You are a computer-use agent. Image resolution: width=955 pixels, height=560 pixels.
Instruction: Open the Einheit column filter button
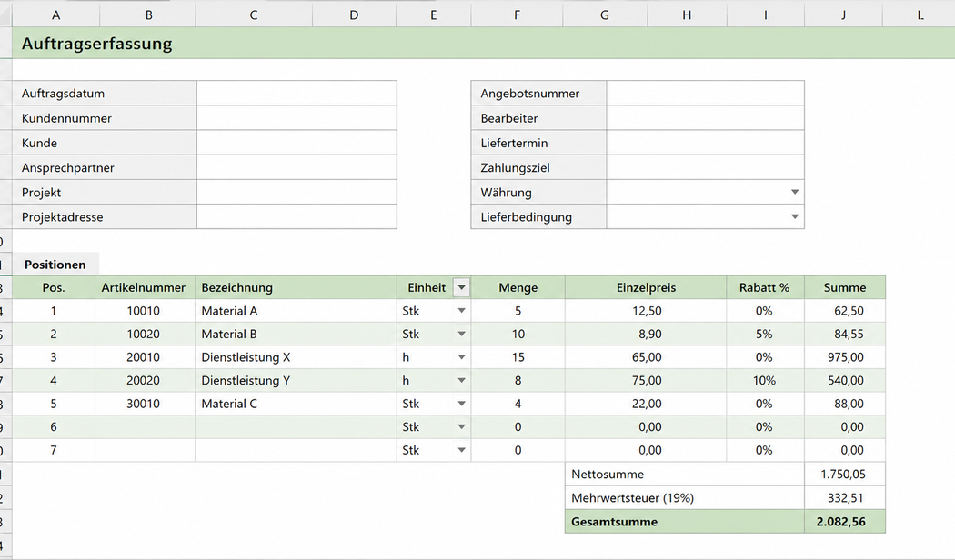coord(462,287)
